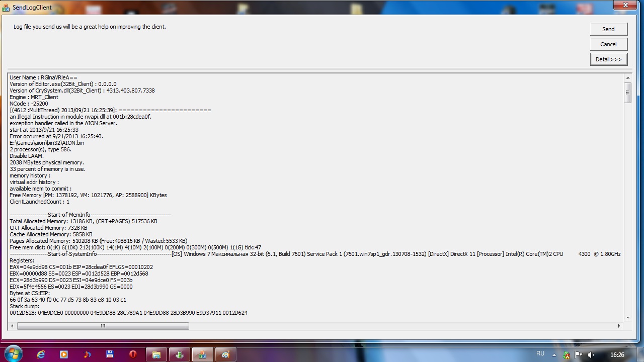Click the log's vertical scrollbar up arrow

[627, 78]
